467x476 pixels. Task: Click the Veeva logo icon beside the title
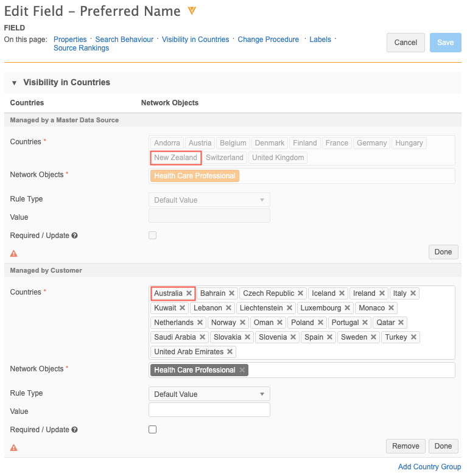point(192,11)
